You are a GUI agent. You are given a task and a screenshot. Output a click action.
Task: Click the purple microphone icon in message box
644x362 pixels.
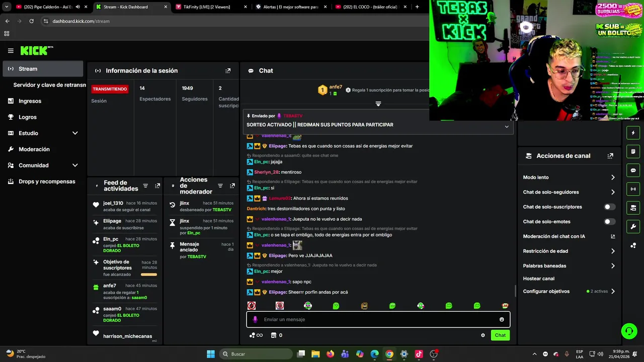pos(255,319)
